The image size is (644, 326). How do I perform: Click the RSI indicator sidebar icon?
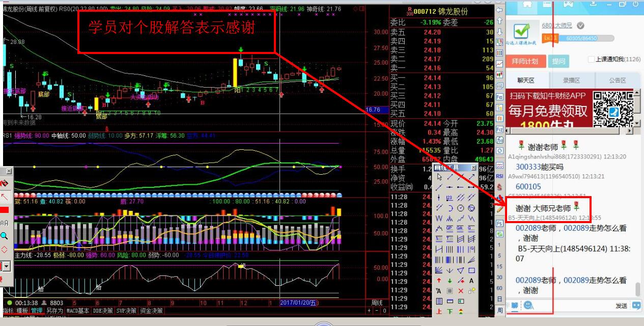pyautogui.click(x=499, y=176)
